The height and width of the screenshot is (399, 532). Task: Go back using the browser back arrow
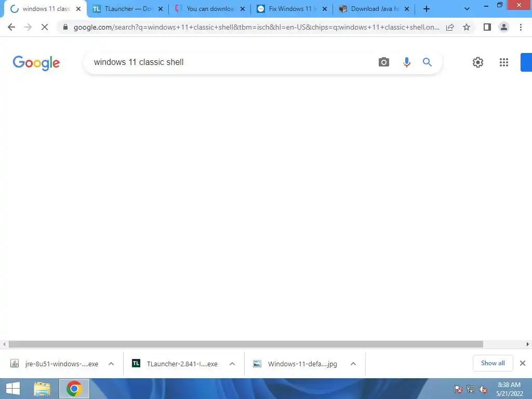(11, 27)
